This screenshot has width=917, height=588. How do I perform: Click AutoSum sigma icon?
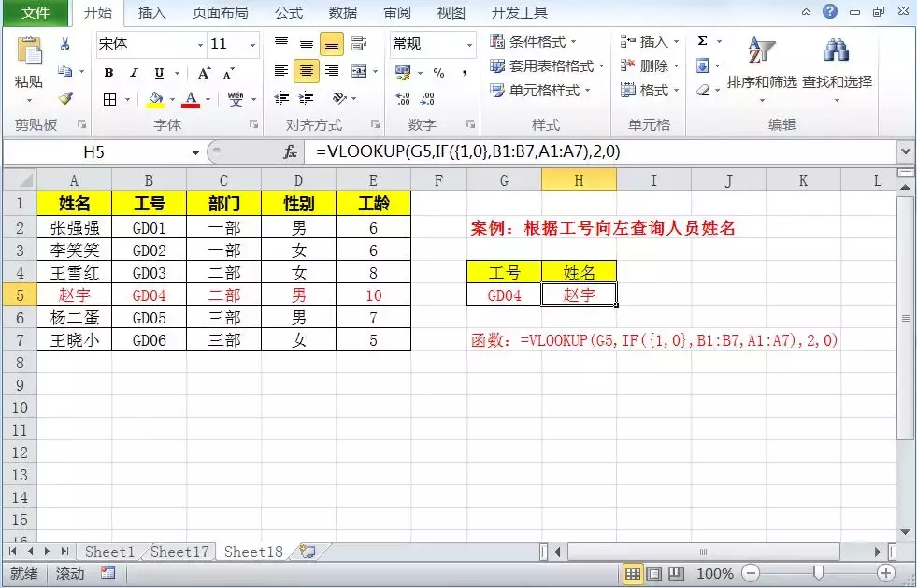(702, 41)
